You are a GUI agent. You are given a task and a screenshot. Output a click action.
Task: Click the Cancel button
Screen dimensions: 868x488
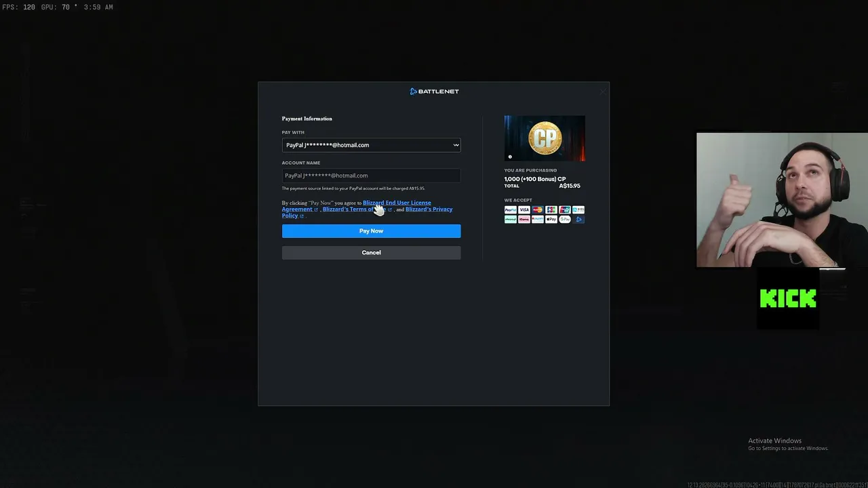click(371, 253)
